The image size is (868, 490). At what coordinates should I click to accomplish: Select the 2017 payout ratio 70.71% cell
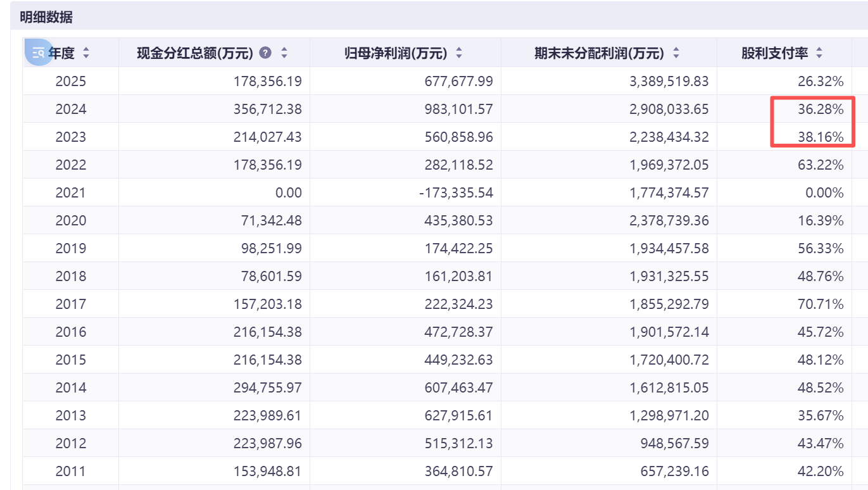pos(821,304)
